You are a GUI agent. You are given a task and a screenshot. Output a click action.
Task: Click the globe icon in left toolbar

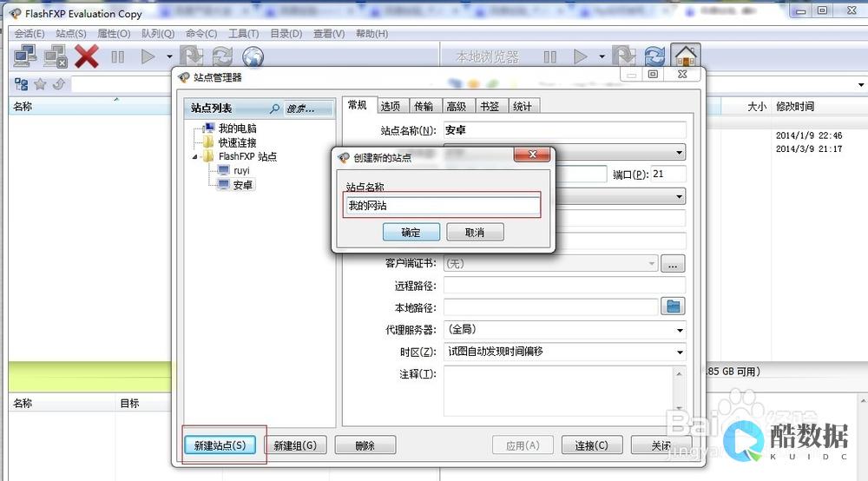click(253, 56)
